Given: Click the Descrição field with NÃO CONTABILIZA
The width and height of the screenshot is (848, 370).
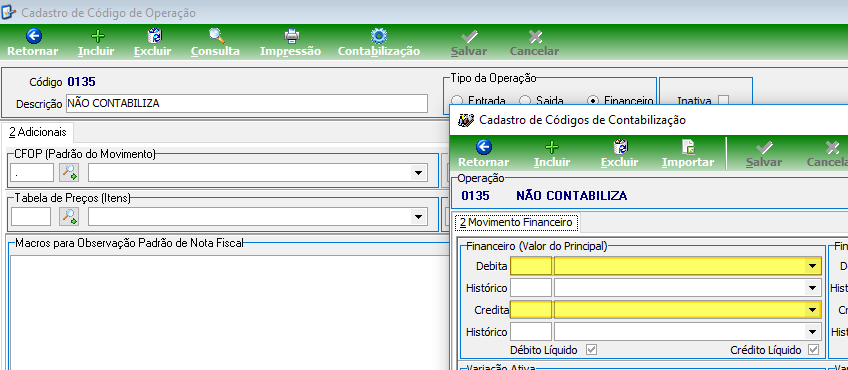Looking at the screenshot, I should point(247,103).
